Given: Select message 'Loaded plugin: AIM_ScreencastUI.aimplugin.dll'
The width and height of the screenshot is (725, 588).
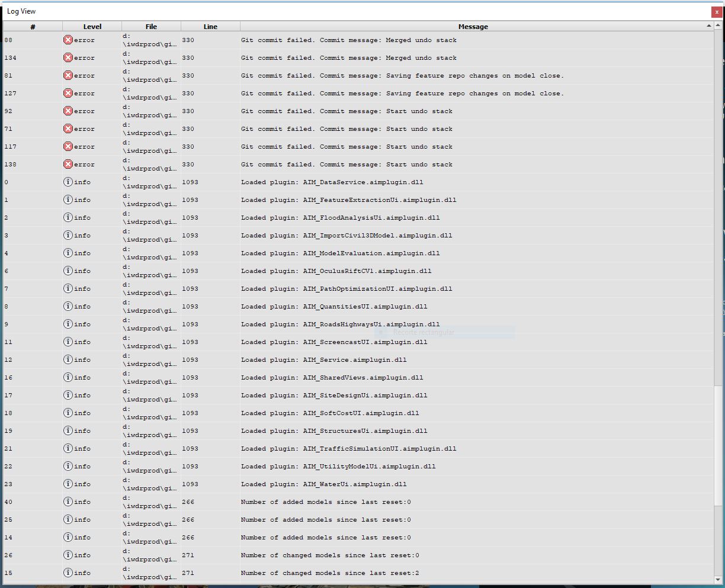Looking at the screenshot, I should 334,342.
